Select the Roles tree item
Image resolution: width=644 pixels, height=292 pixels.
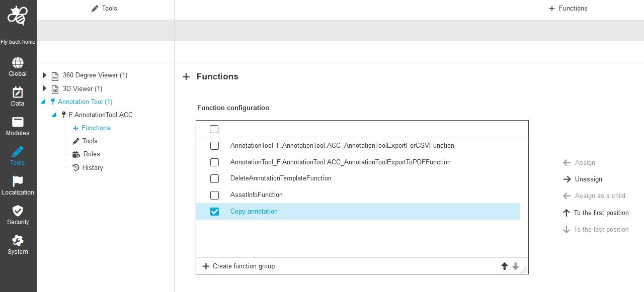91,154
